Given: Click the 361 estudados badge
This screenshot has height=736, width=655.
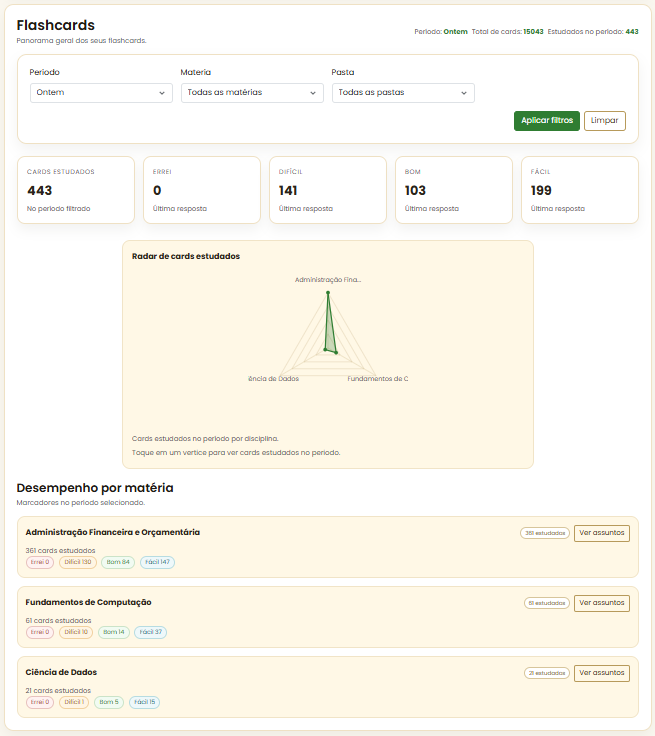Looking at the screenshot, I should coord(545,533).
